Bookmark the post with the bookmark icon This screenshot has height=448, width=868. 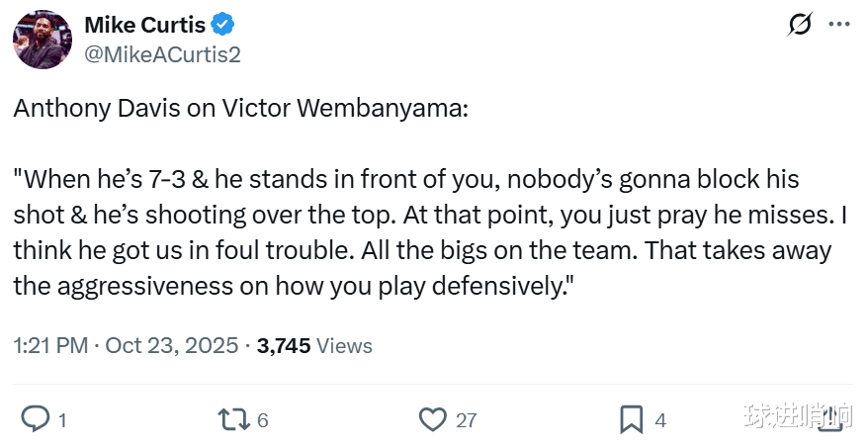pos(631,419)
